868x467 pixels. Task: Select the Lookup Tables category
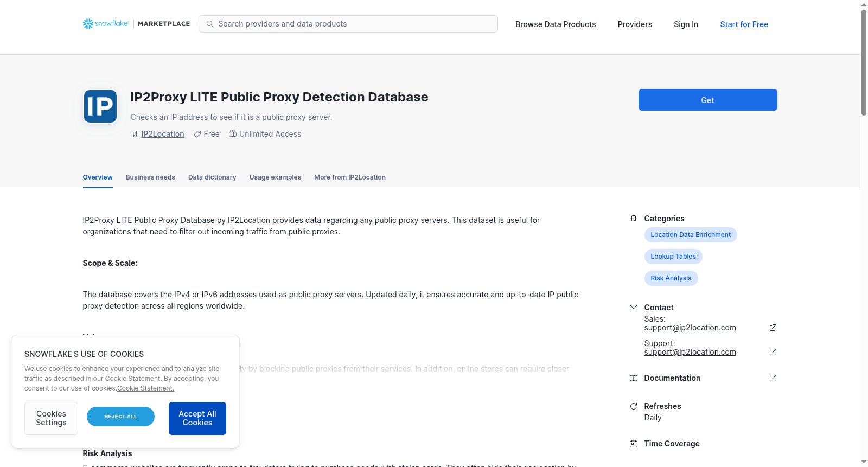pyautogui.click(x=673, y=257)
